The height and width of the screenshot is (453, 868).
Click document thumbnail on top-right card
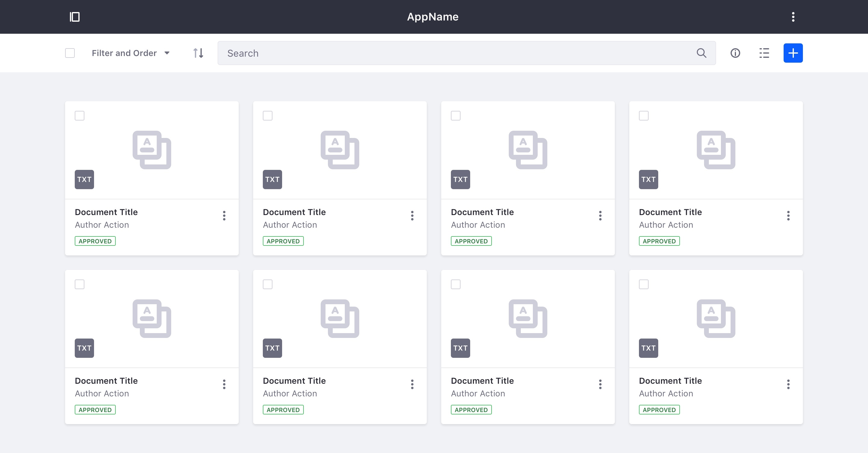tap(716, 150)
